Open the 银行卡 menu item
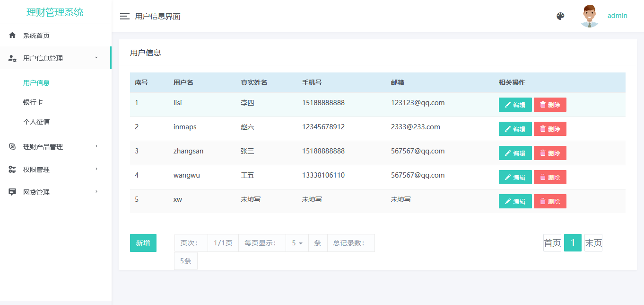 [x=33, y=102]
